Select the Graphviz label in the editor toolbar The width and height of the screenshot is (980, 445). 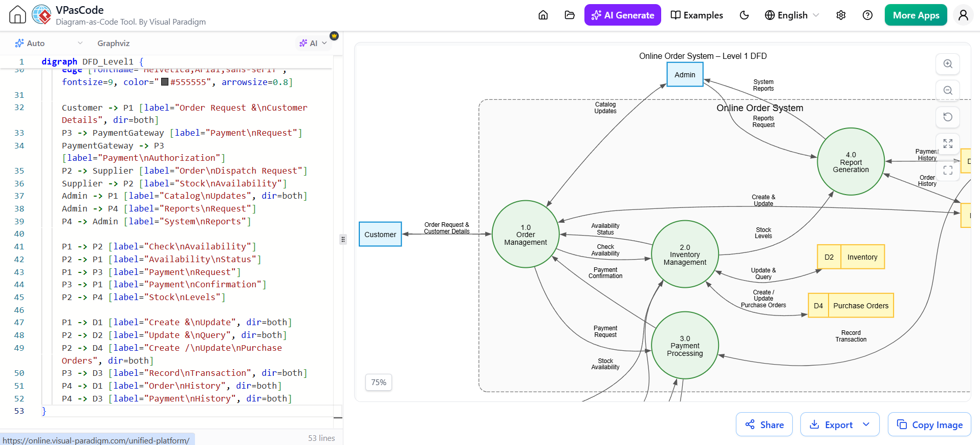tap(114, 43)
